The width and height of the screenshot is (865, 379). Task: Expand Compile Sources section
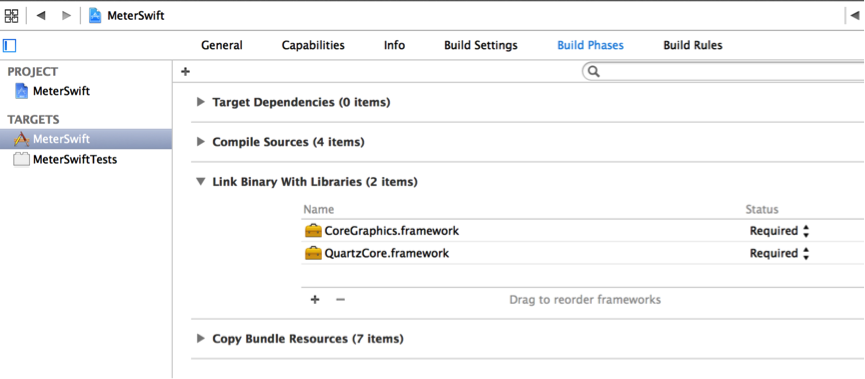point(201,142)
